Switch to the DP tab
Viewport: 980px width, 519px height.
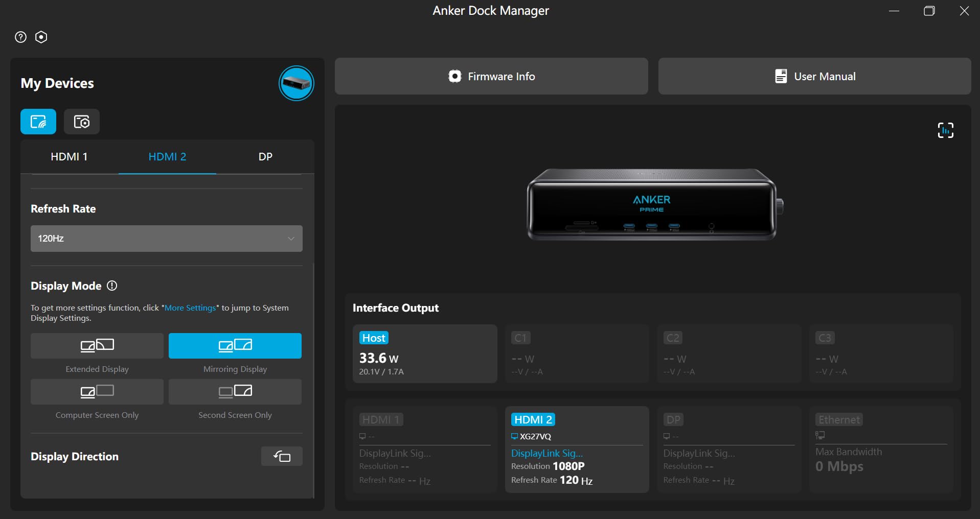coord(265,157)
